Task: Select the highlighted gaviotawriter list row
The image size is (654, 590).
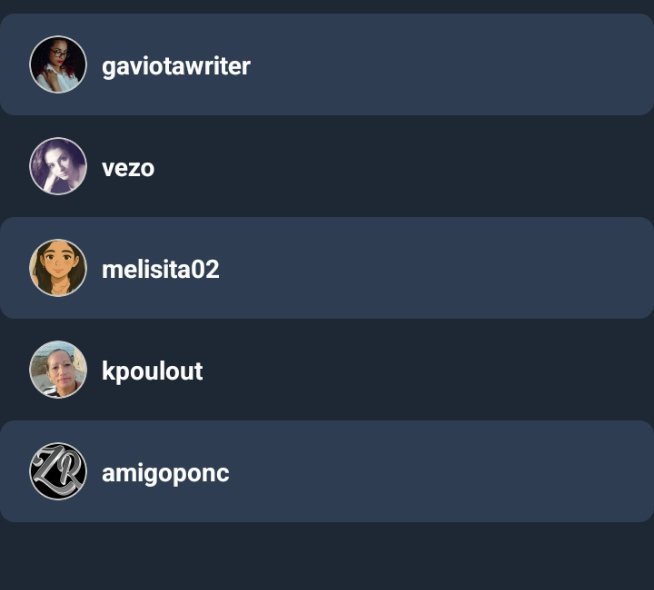Action: 327,64
